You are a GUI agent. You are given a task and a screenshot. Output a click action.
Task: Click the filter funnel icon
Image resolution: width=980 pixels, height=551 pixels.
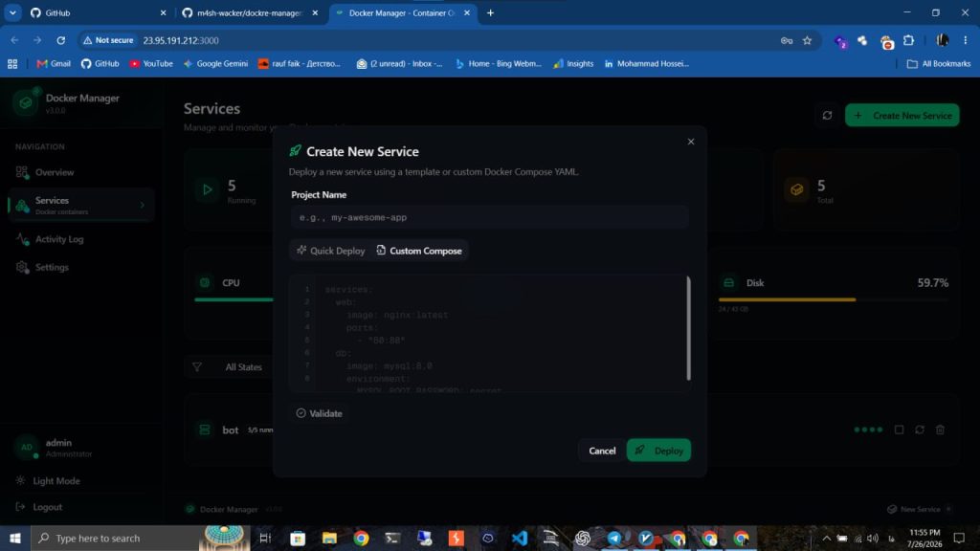[x=197, y=367]
